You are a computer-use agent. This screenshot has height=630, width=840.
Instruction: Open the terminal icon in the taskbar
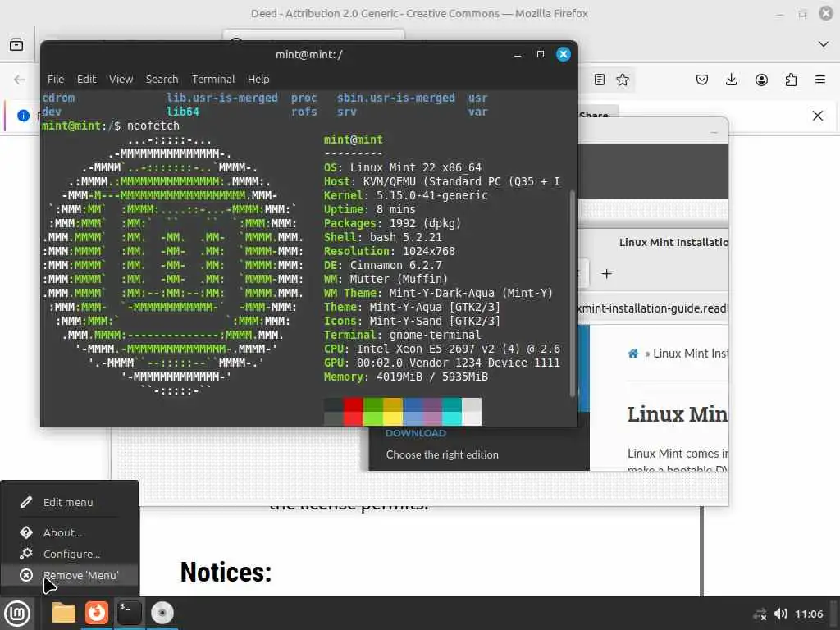[129, 613]
